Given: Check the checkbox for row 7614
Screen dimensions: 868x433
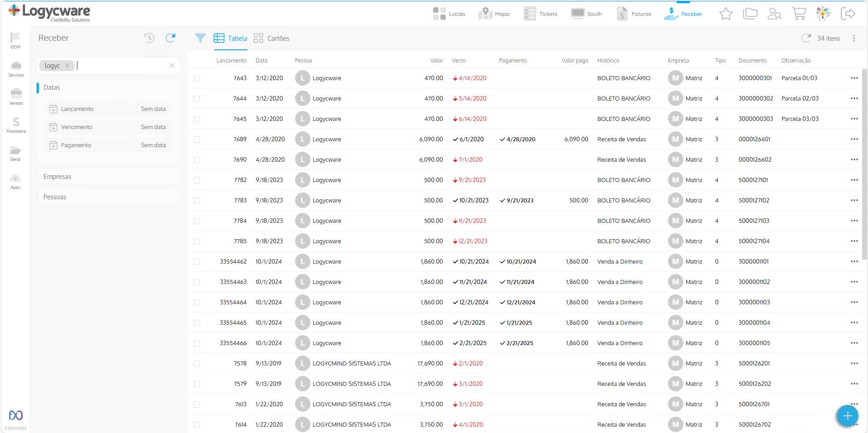Looking at the screenshot, I should (x=197, y=425).
